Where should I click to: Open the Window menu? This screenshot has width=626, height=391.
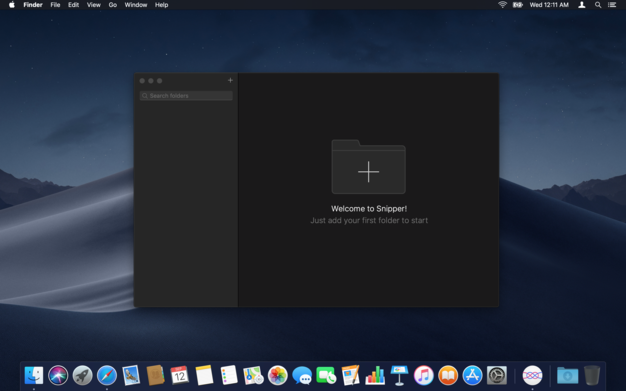[136, 5]
